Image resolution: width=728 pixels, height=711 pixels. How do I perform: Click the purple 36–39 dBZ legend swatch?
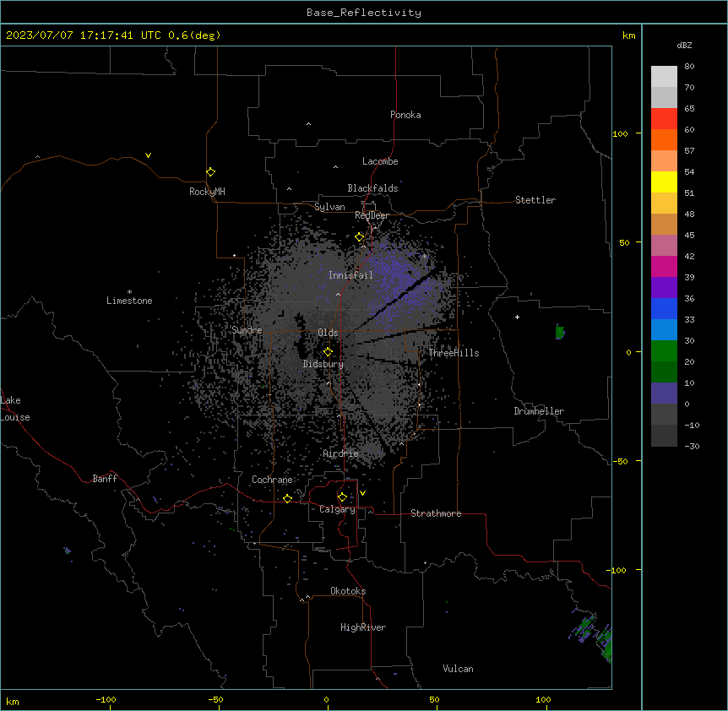664,288
